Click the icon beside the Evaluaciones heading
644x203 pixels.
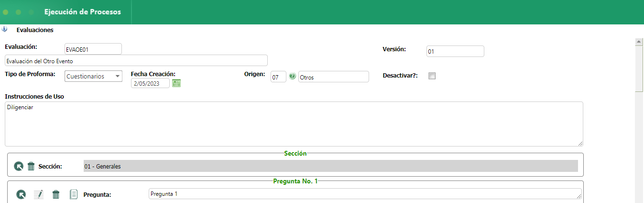[5, 29]
